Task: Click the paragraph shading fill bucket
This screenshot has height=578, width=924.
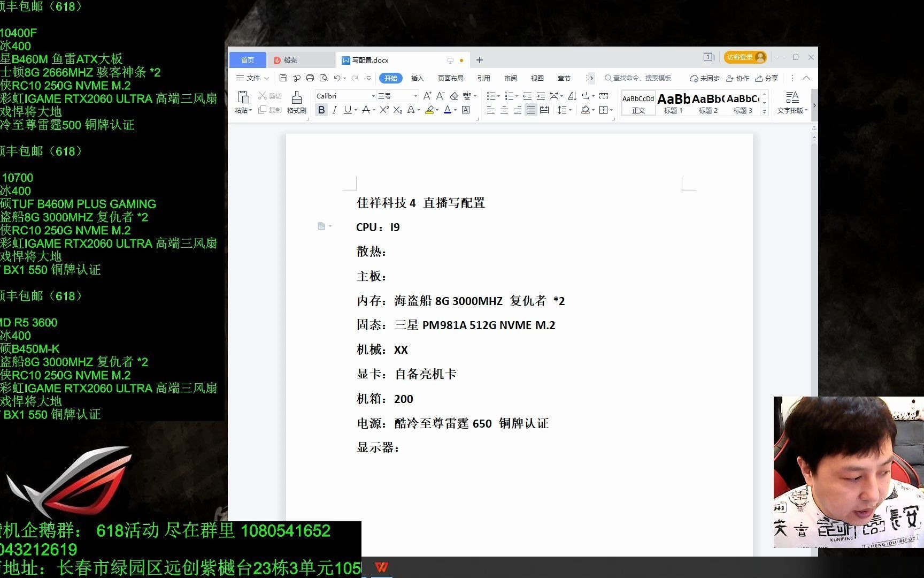Action: pyautogui.click(x=586, y=110)
